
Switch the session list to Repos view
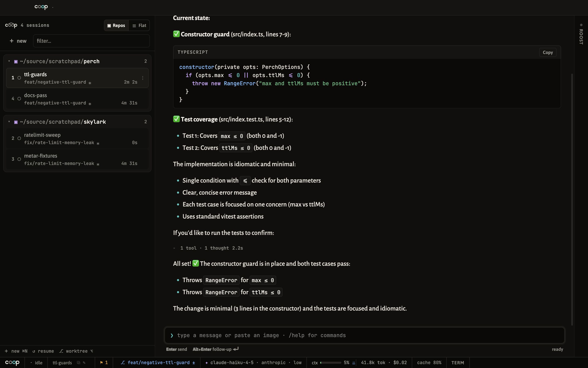[116, 26]
